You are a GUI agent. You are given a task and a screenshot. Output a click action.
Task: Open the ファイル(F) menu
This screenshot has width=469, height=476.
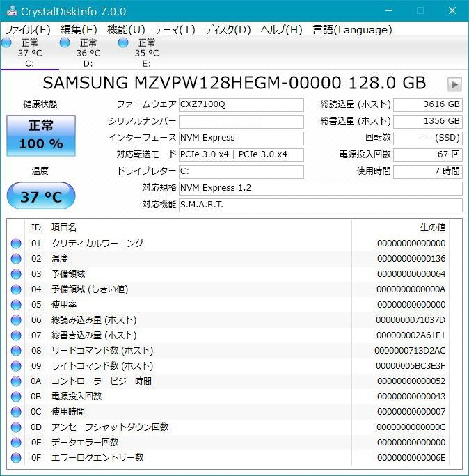point(28,30)
